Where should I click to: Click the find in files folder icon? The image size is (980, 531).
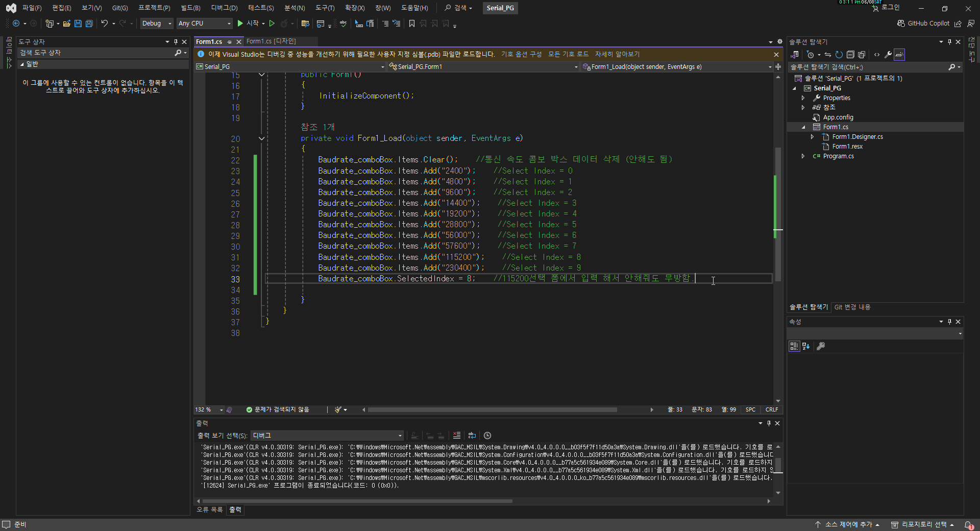tap(305, 23)
